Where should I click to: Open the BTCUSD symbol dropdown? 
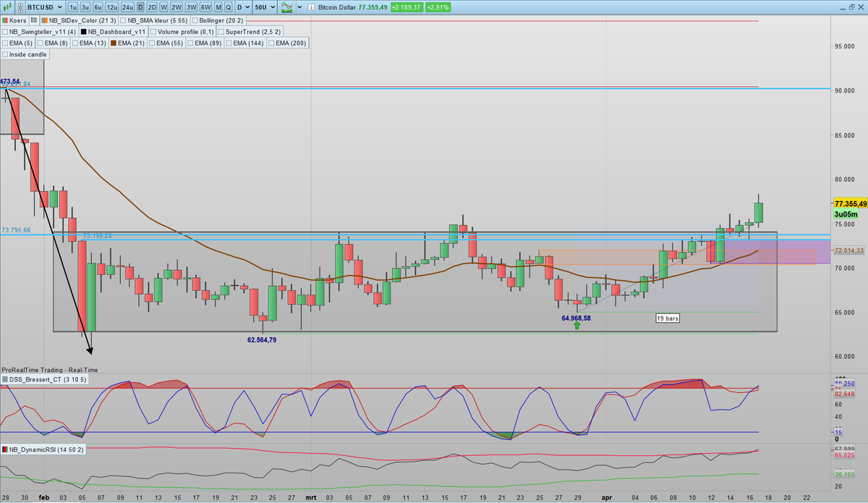click(61, 7)
